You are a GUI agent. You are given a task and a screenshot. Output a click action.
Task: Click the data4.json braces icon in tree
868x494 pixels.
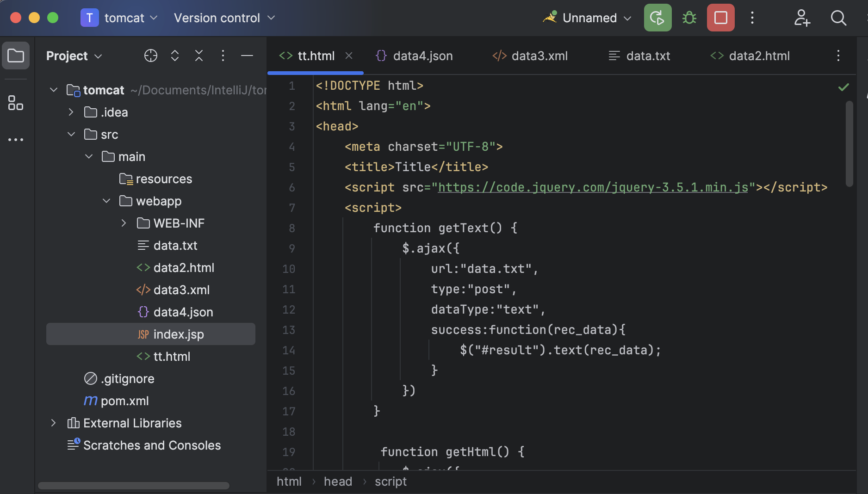(x=143, y=312)
